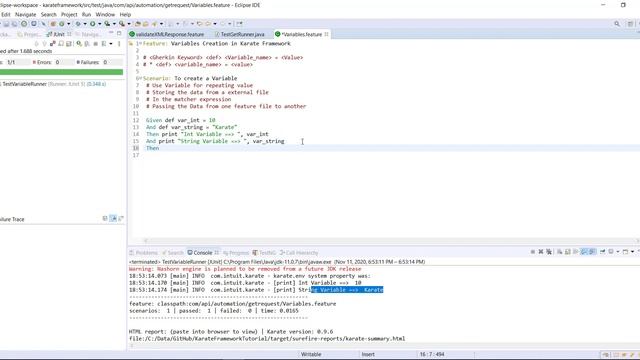This screenshot has width=640, height=360.
Task: Click the External Tools toolbar icon
Action: click(x=122, y=24)
